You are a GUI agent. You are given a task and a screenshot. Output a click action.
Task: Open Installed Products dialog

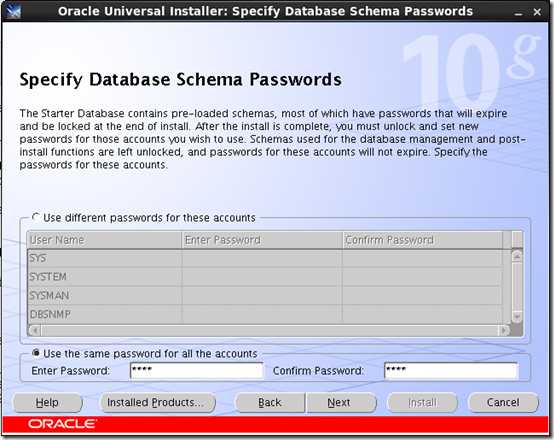coord(158,403)
